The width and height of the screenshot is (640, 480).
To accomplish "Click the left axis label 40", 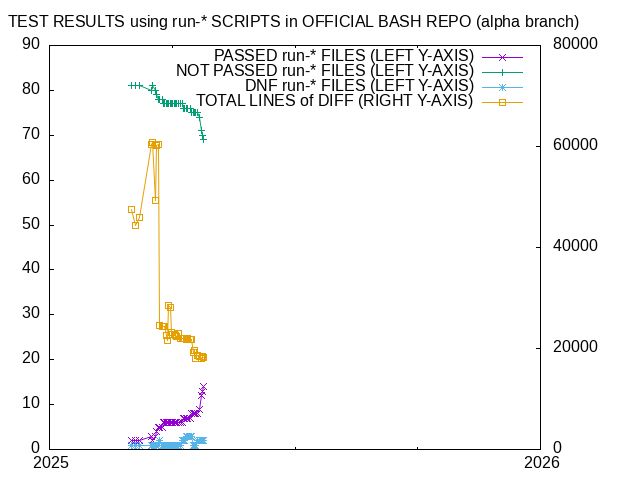I will (31, 268).
